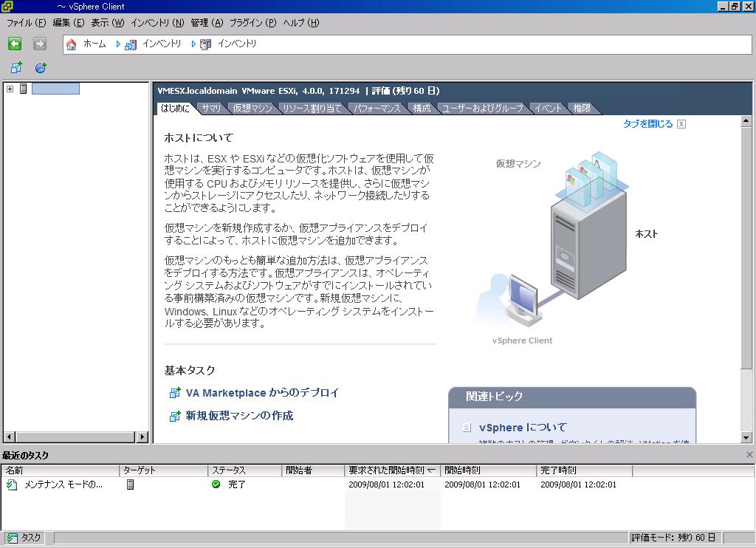Switch to the イベント tab
The height and width of the screenshot is (548, 756).
pyautogui.click(x=548, y=108)
